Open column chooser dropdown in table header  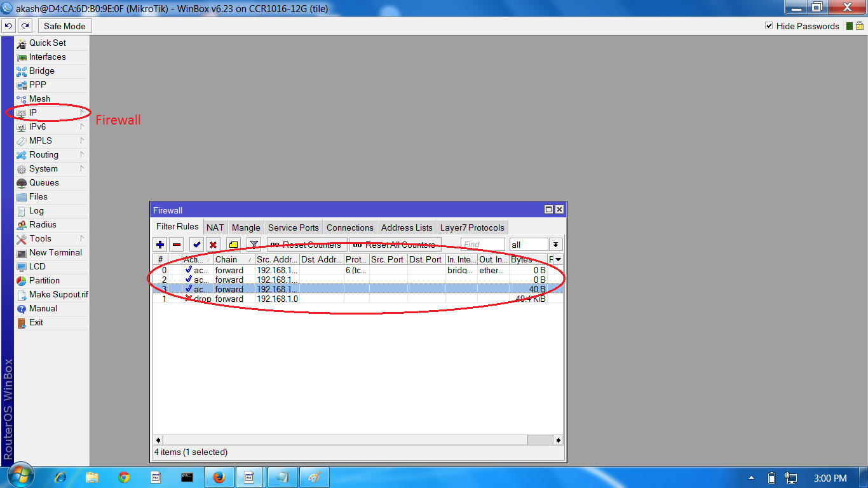click(x=558, y=259)
